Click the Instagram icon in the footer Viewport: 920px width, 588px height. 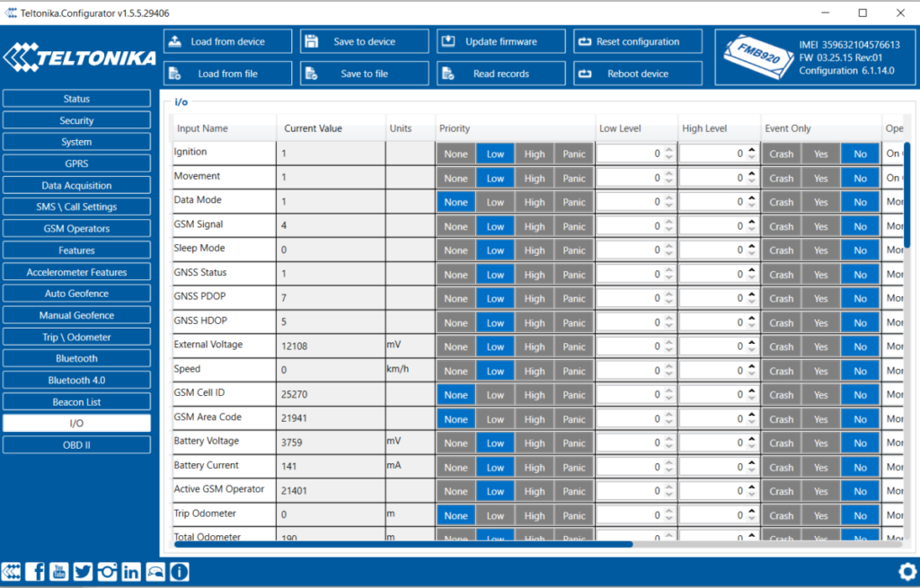pos(107,571)
